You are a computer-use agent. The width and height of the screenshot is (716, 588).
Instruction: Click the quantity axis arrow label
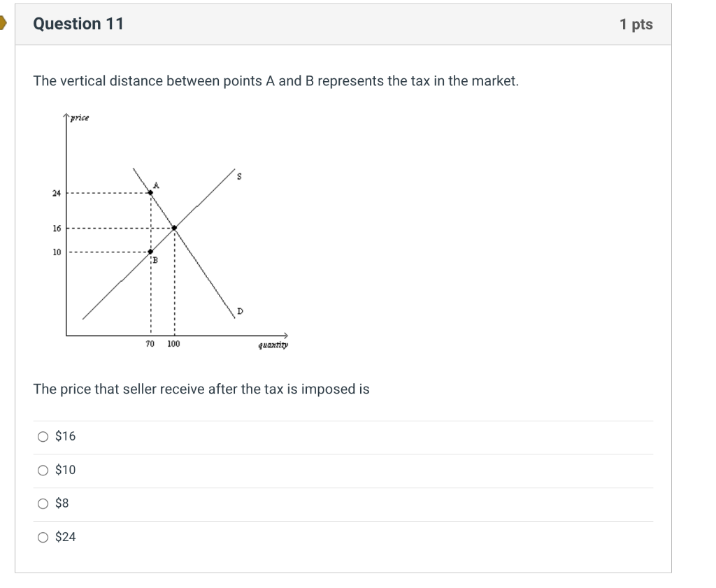273,343
